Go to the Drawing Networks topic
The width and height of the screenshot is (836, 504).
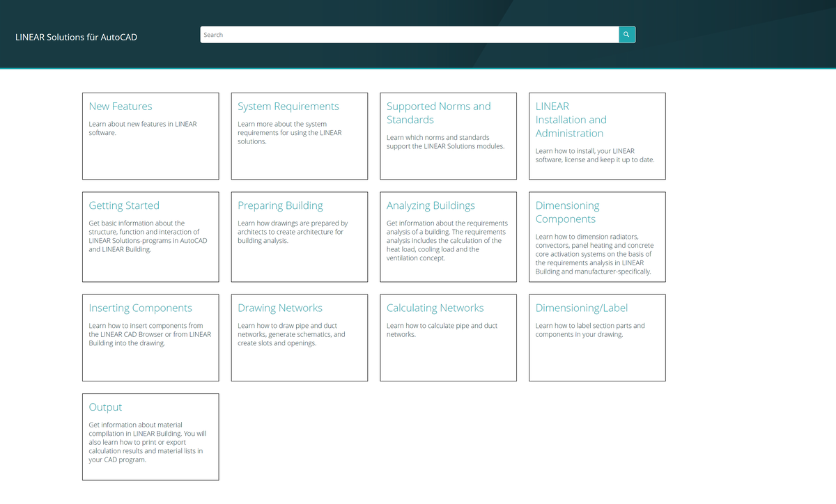(x=279, y=308)
